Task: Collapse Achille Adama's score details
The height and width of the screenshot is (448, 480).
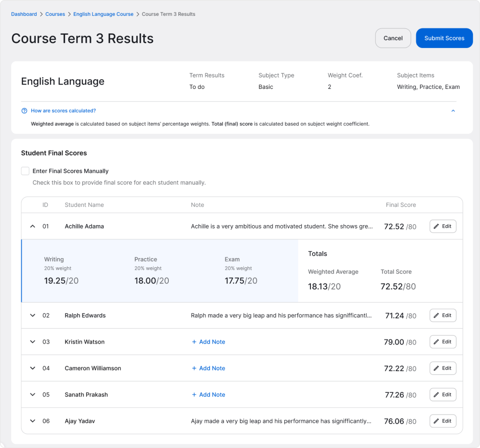Action: [x=32, y=226]
